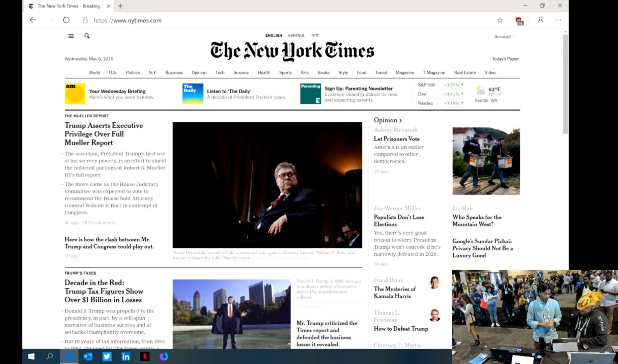Viewport: 618px width, 364px height.
Task: Open the World section
Action: (94, 72)
